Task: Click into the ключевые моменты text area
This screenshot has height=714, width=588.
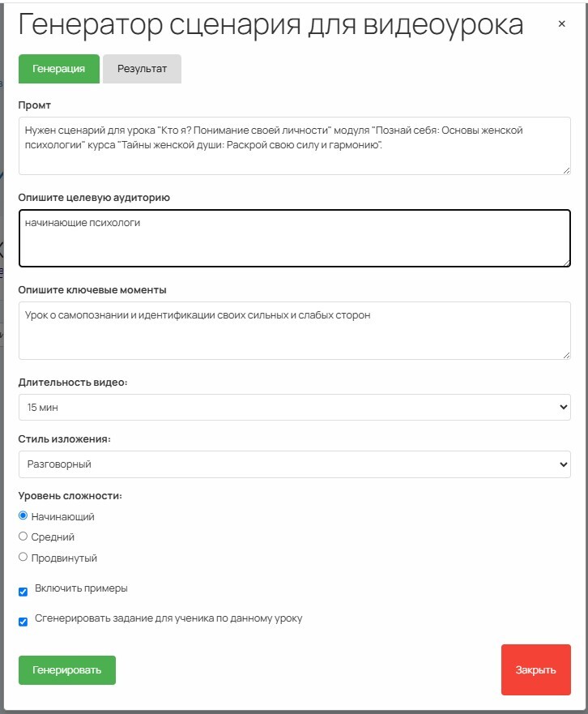Action: pyautogui.click(x=294, y=331)
